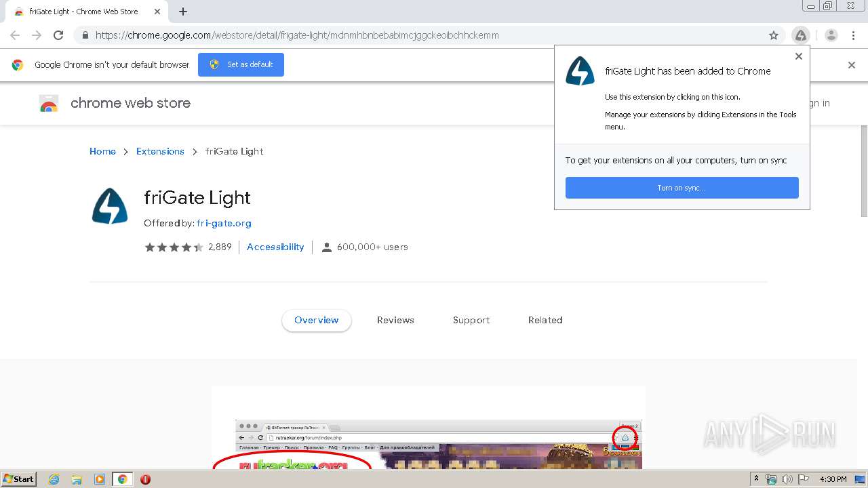Click the friGate icon in the popup
Viewport: 868px width, 488px height.
click(x=580, y=71)
